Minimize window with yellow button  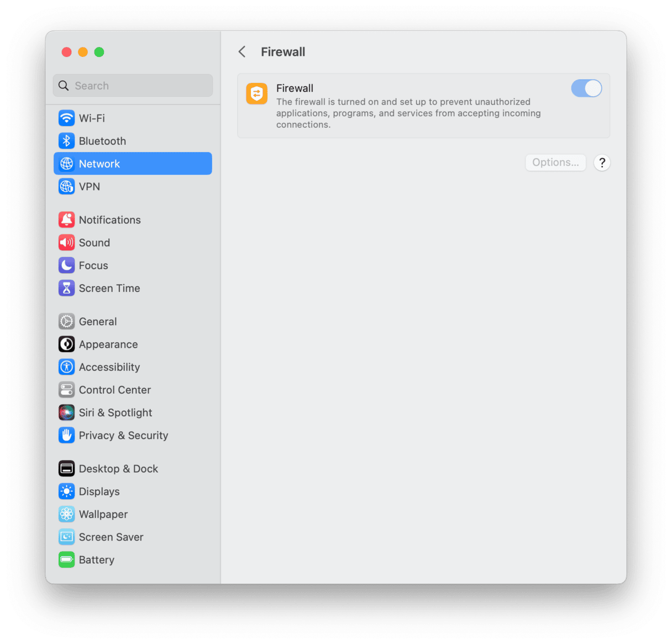[x=83, y=52]
